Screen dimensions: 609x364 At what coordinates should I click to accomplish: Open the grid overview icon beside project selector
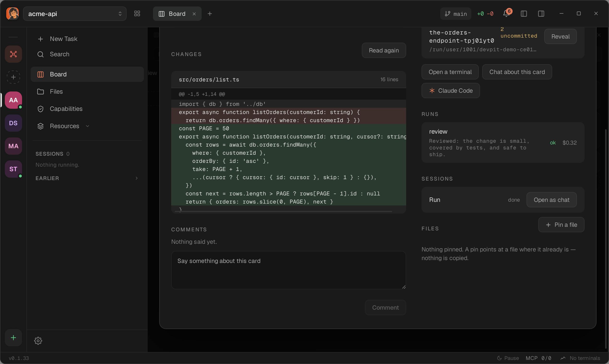[137, 14]
